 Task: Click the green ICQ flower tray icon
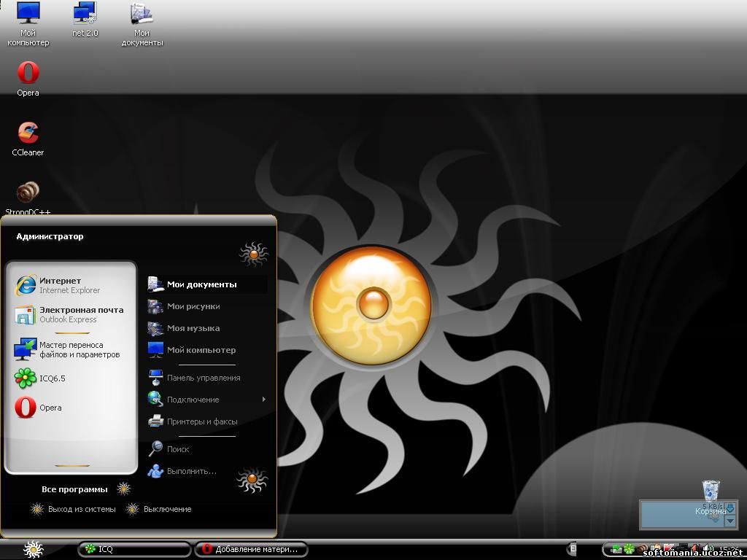pos(629,549)
